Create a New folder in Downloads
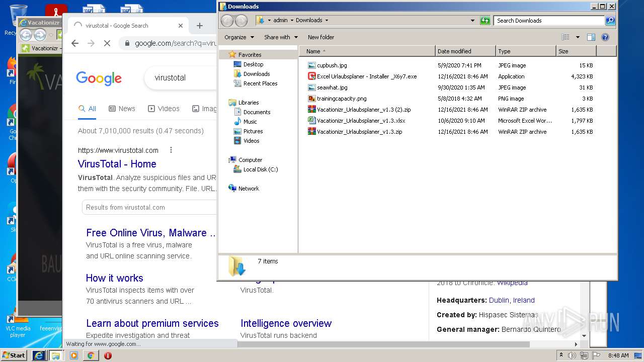Viewport: 644px width, 362px height. click(321, 37)
